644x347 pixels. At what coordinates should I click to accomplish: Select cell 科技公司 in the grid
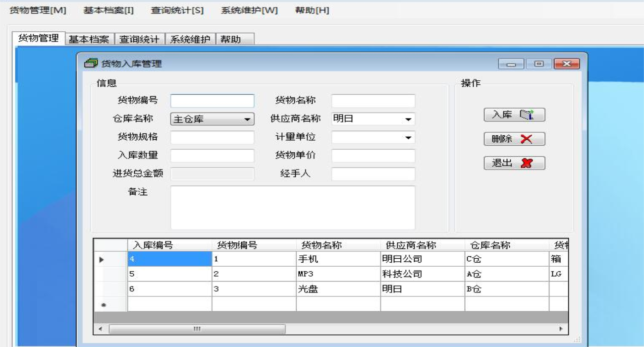pyautogui.click(x=423, y=274)
